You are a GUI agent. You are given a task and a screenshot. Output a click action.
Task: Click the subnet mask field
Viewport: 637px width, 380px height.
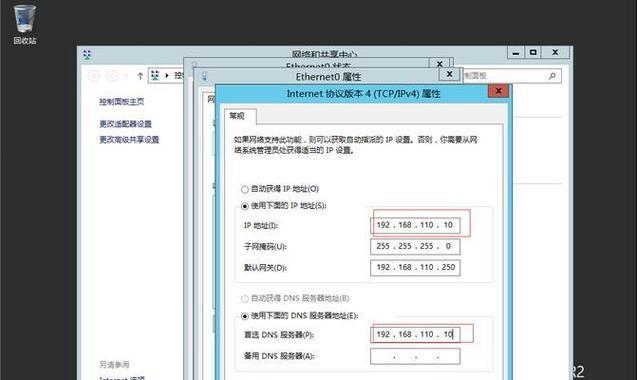click(415, 246)
